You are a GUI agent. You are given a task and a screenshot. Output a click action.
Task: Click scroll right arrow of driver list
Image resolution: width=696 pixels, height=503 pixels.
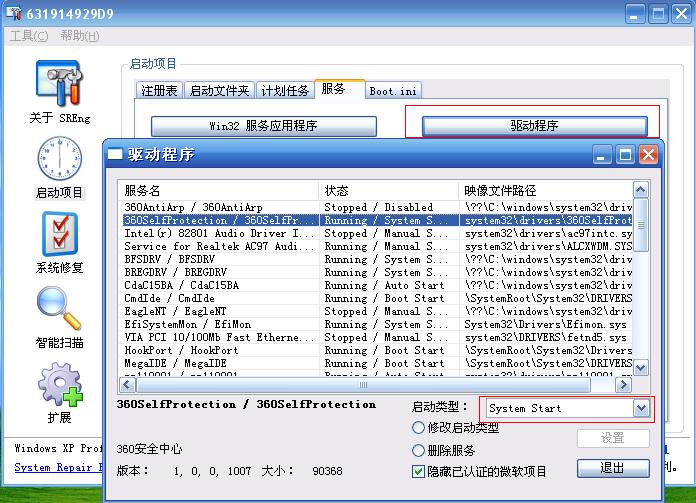[x=624, y=384]
